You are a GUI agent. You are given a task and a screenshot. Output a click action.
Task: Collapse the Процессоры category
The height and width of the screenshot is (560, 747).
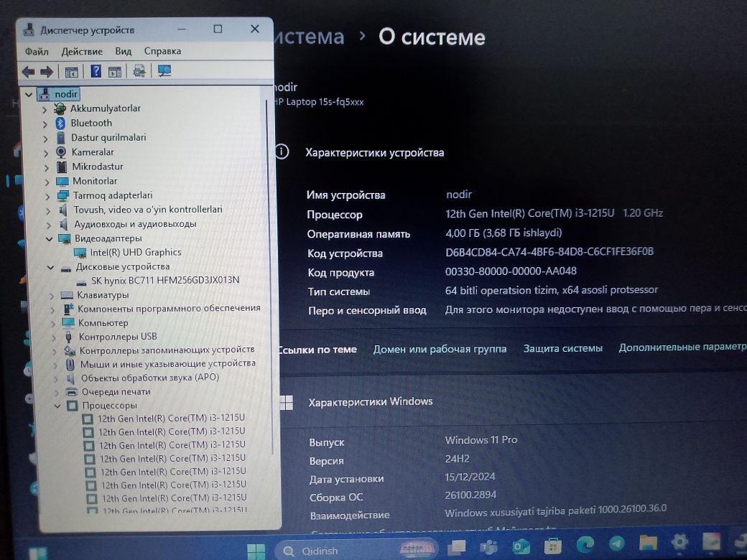pyautogui.click(x=57, y=406)
